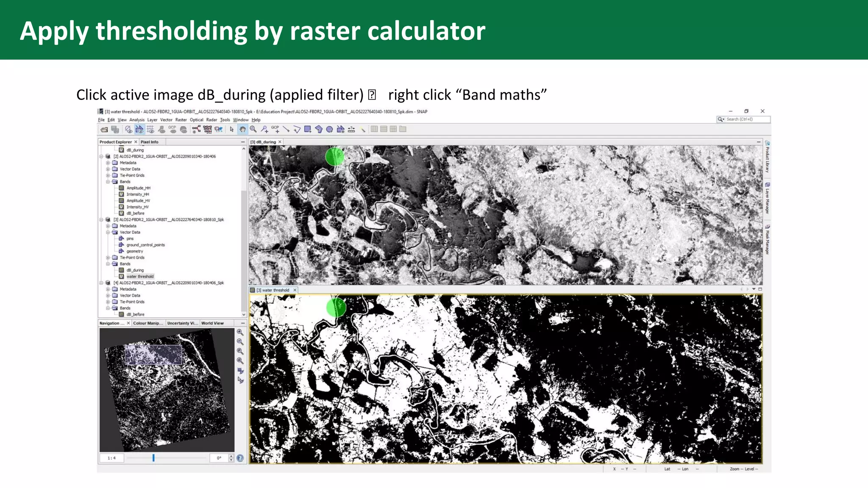Viewport: 868px width, 488px height.
Task: Open the Graph Builder toolbar icon
Action: click(x=196, y=130)
